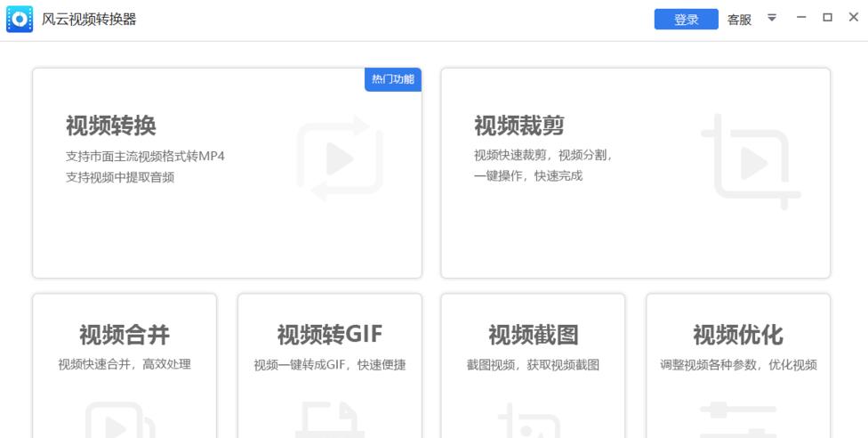
Task: Click the file icon under 视频转GIF
Action: coord(329,422)
